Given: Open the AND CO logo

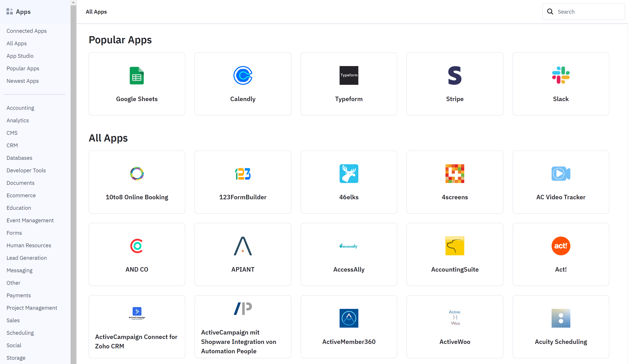Looking at the screenshot, I should (x=137, y=246).
